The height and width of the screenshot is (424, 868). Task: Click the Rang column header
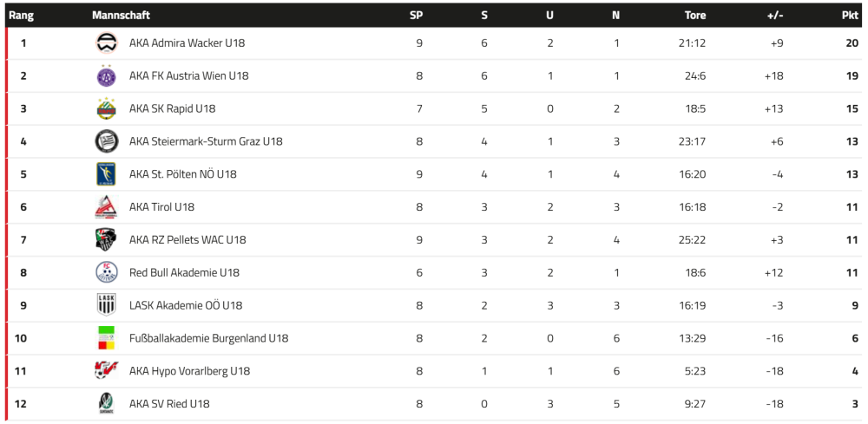(21, 15)
